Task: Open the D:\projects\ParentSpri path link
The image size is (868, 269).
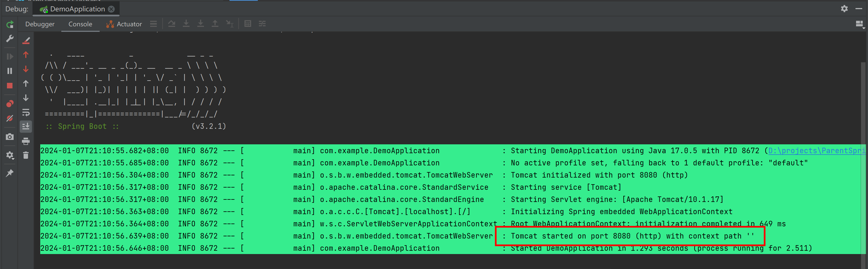Action: click(x=817, y=151)
